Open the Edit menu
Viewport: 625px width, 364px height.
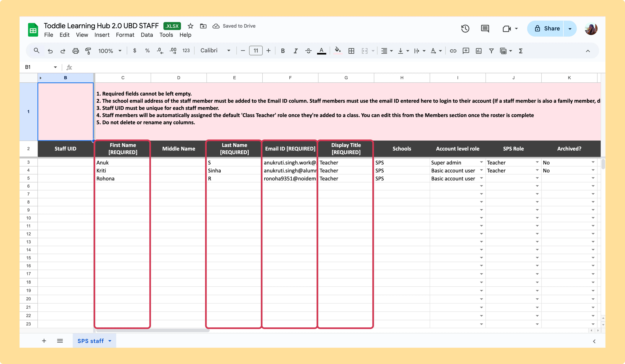(64, 35)
